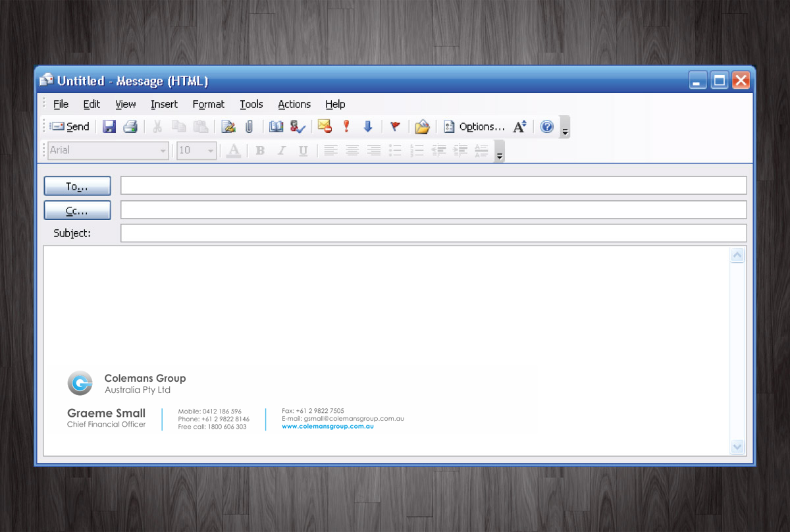
Task: Click the Save (floppy disk) icon
Action: click(x=109, y=126)
